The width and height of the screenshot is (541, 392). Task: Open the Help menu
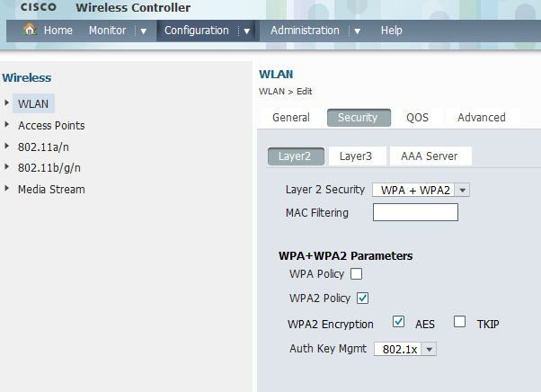391,31
